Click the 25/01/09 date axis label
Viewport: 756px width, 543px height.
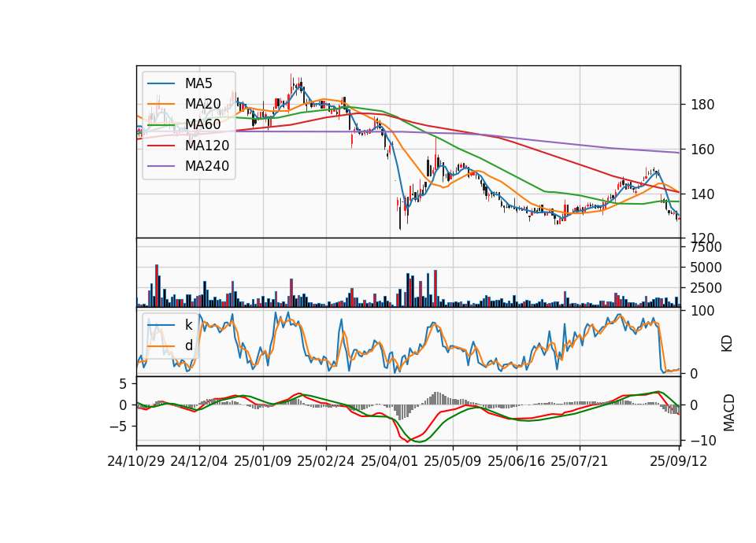coord(263,462)
